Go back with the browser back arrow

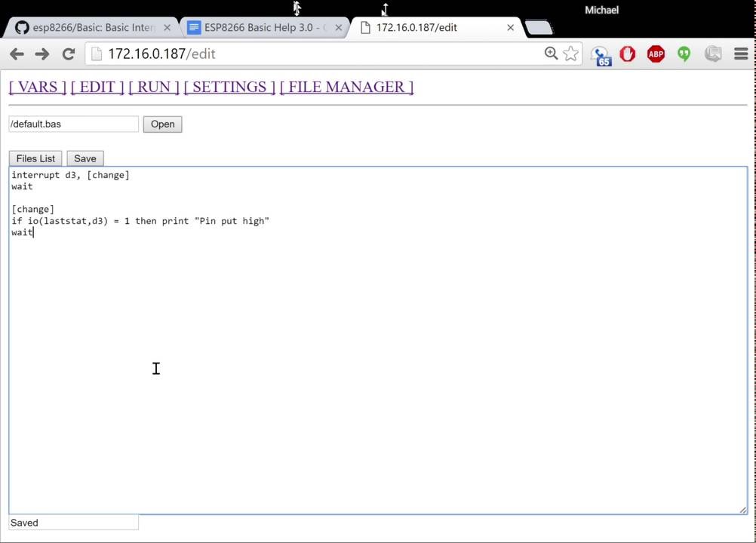click(17, 54)
